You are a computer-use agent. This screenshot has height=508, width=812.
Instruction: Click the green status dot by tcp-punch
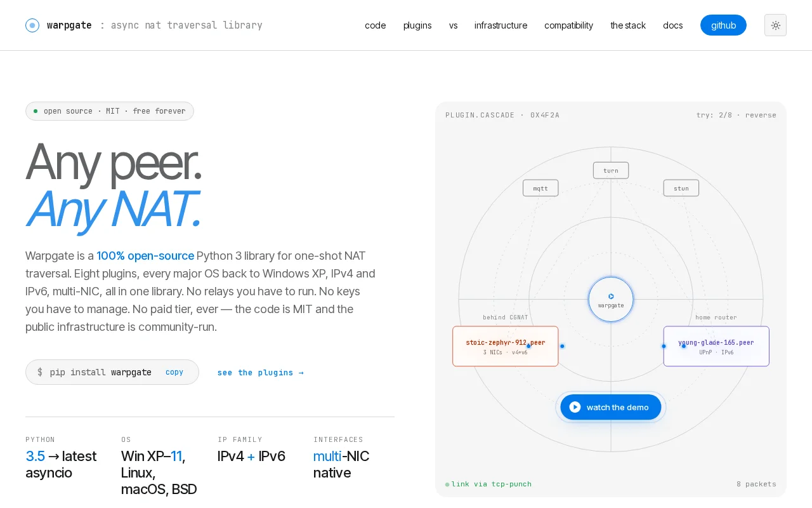(447, 485)
